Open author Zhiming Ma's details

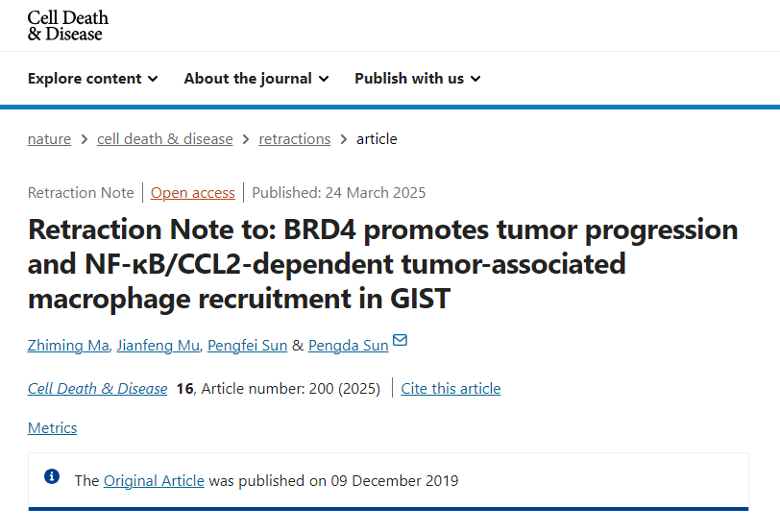point(68,345)
